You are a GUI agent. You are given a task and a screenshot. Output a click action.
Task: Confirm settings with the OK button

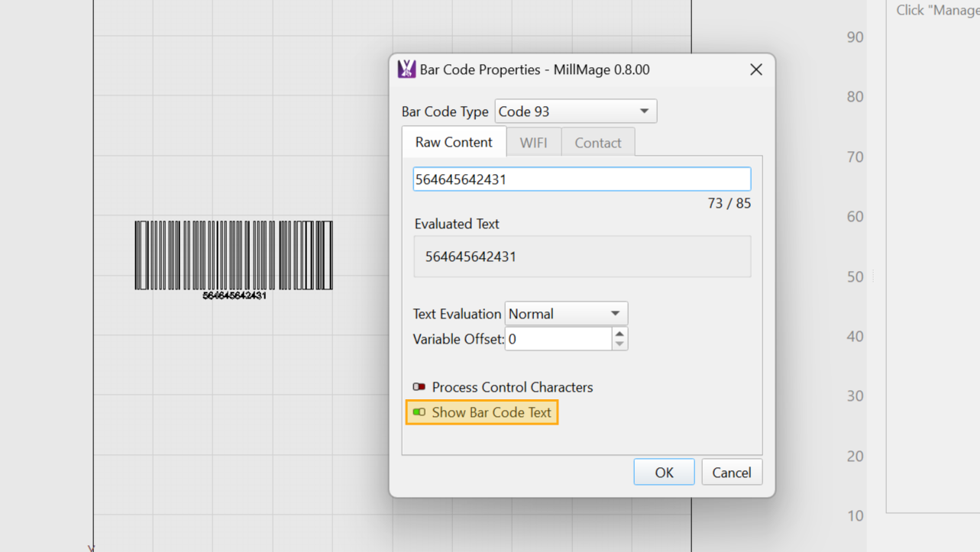tap(663, 473)
